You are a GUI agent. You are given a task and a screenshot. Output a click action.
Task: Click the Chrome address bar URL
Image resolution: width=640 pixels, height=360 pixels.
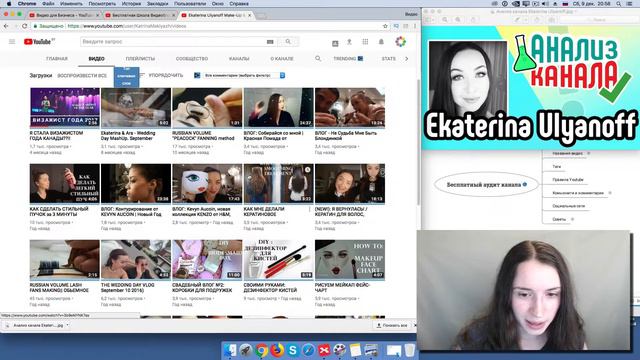point(127,26)
